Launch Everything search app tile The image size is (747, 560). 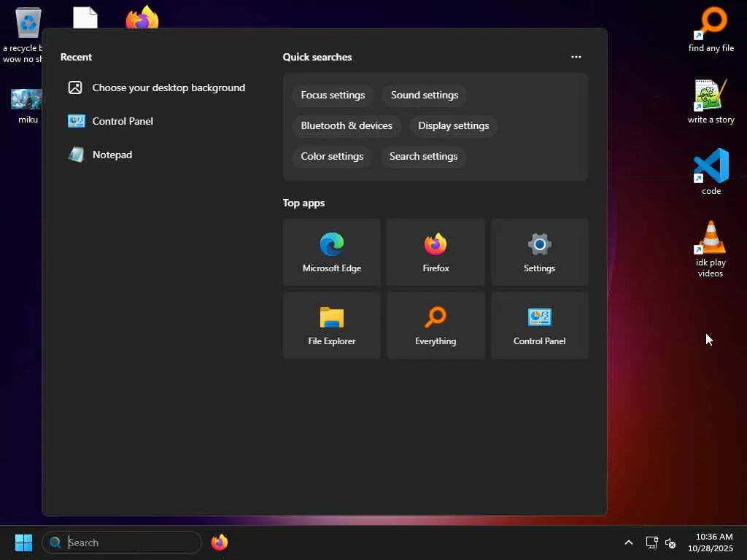click(x=436, y=325)
